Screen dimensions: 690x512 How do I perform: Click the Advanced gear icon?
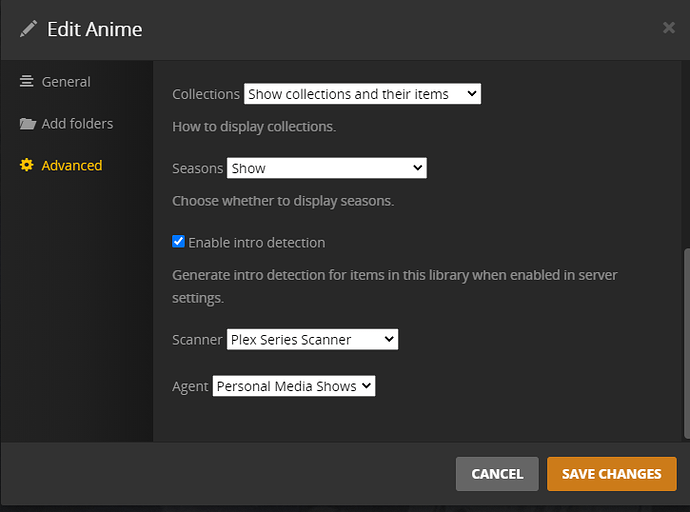27,166
